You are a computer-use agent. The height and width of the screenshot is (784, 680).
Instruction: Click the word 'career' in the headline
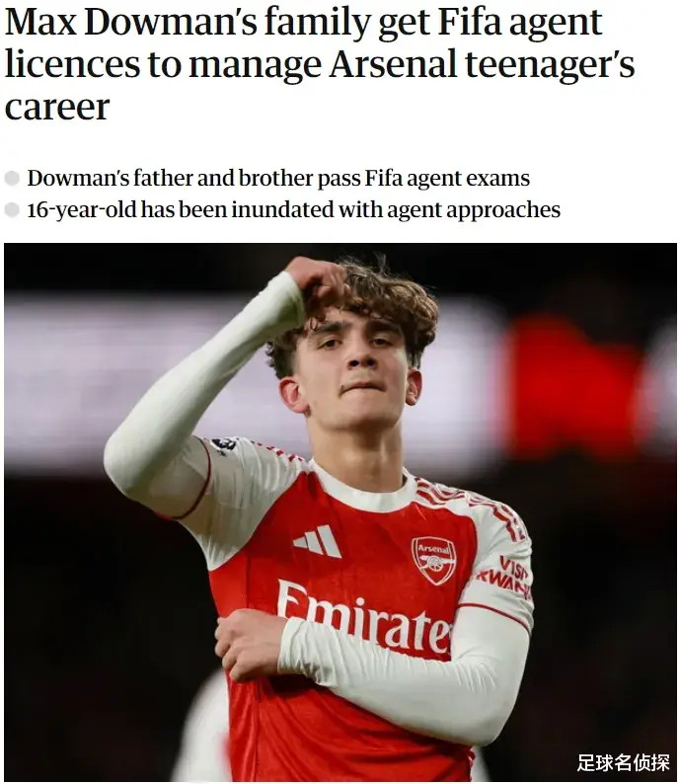coord(57,107)
